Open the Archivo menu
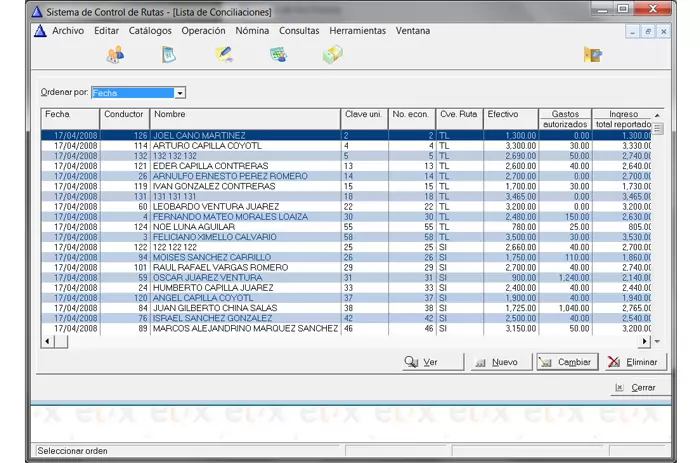 tap(68, 31)
